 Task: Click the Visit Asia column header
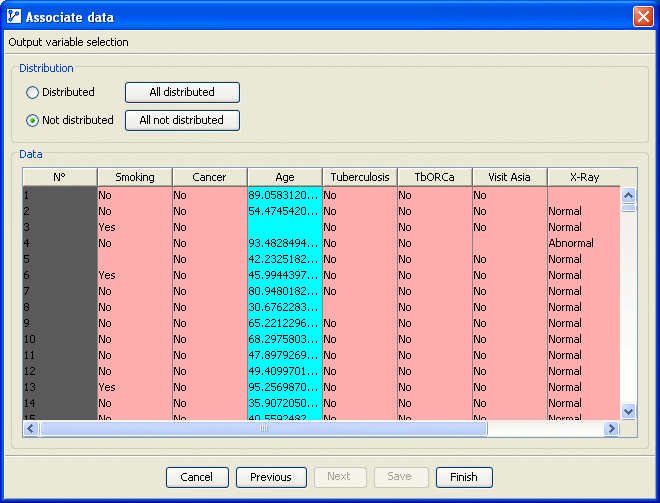pos(510,177)
